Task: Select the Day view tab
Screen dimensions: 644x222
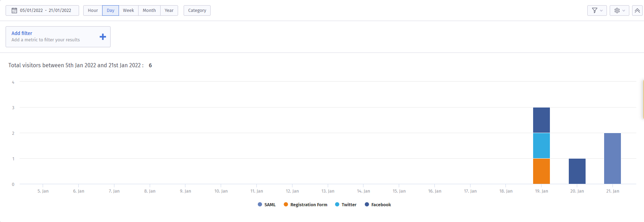Action: pyautogui.click(x=111, y=11)
